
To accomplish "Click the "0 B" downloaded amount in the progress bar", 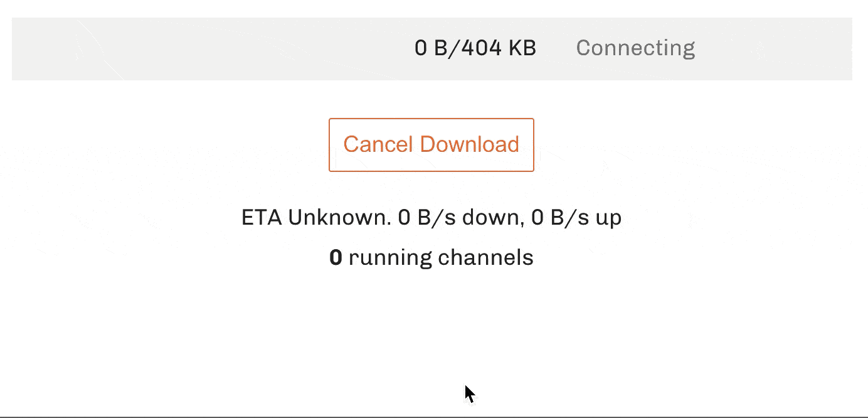I will (430, 48).
